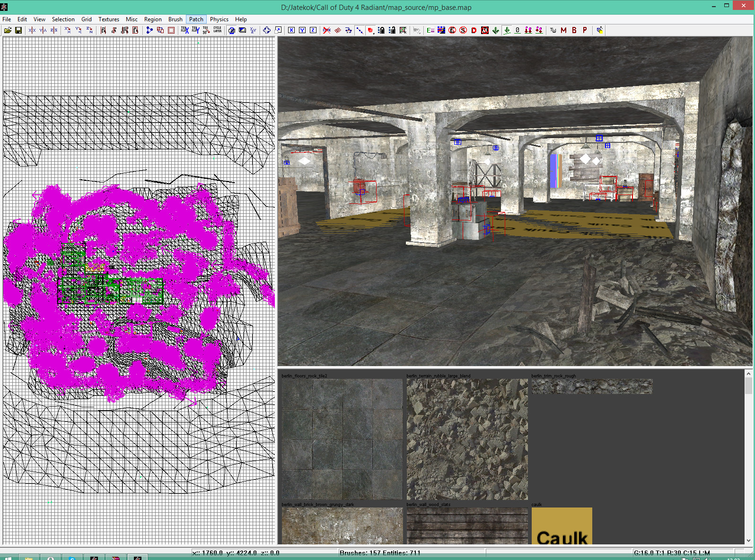Click the crossed-out N icon in toolbar

point(485,30)
